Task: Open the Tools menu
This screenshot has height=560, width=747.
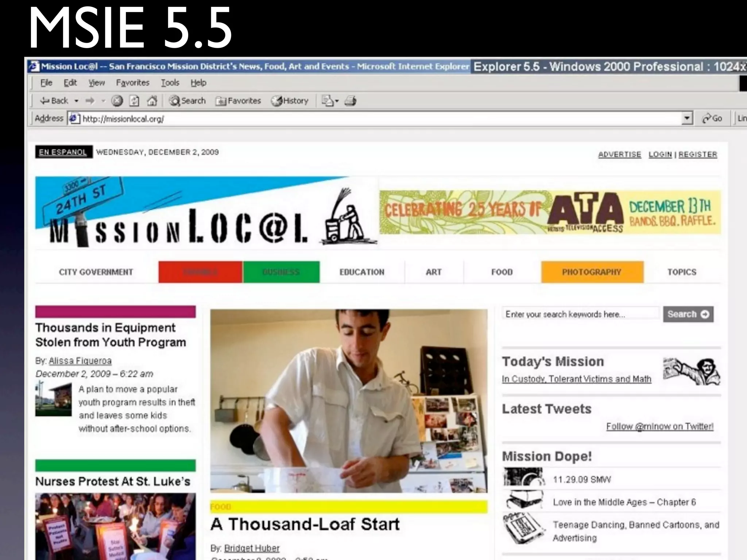Action: 170,83
